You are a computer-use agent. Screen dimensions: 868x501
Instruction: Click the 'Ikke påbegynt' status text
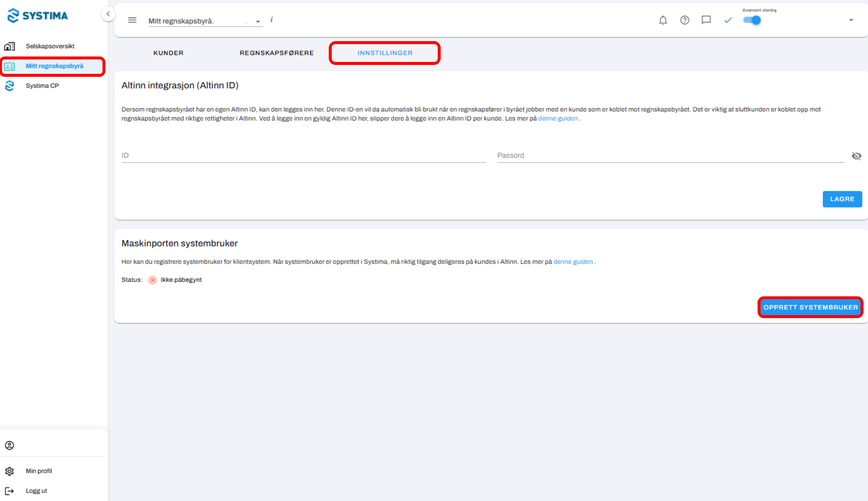[x=181, y=280]
